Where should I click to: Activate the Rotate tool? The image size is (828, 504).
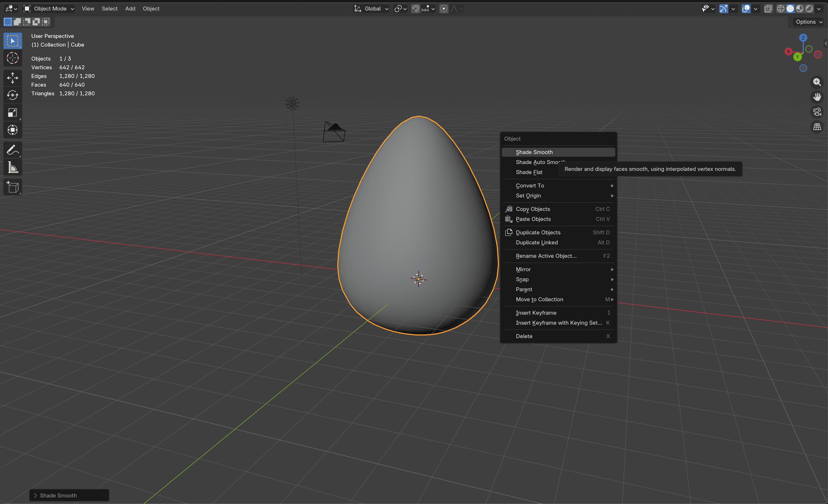[x=13, y=95]
